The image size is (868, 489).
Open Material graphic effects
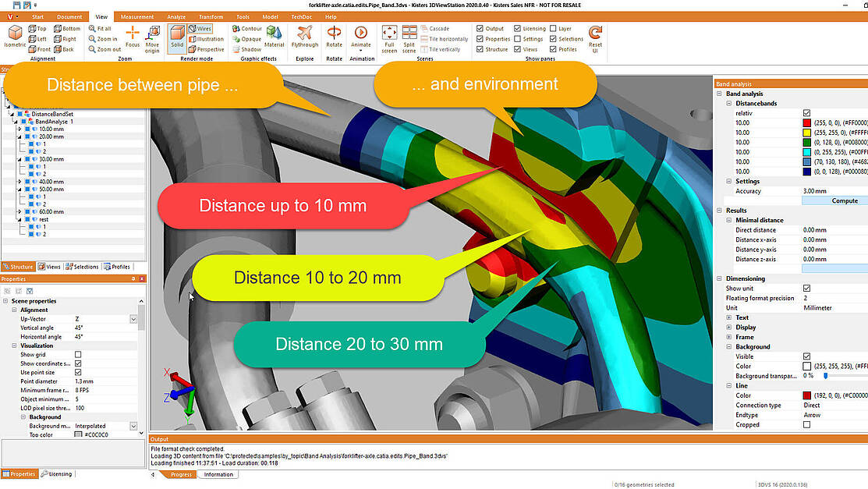coord(274,37)
